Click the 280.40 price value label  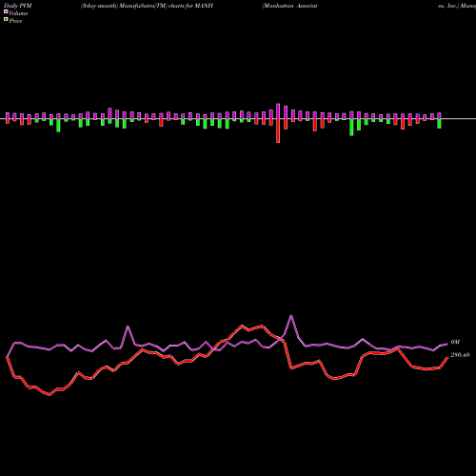460,355
